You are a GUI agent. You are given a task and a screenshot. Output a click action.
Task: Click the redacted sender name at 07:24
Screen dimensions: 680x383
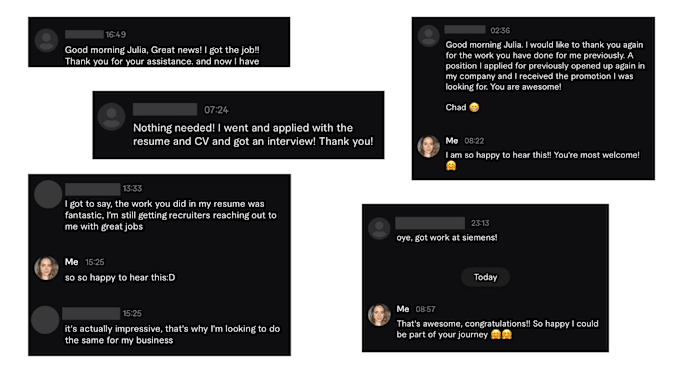tap(165, 109)
